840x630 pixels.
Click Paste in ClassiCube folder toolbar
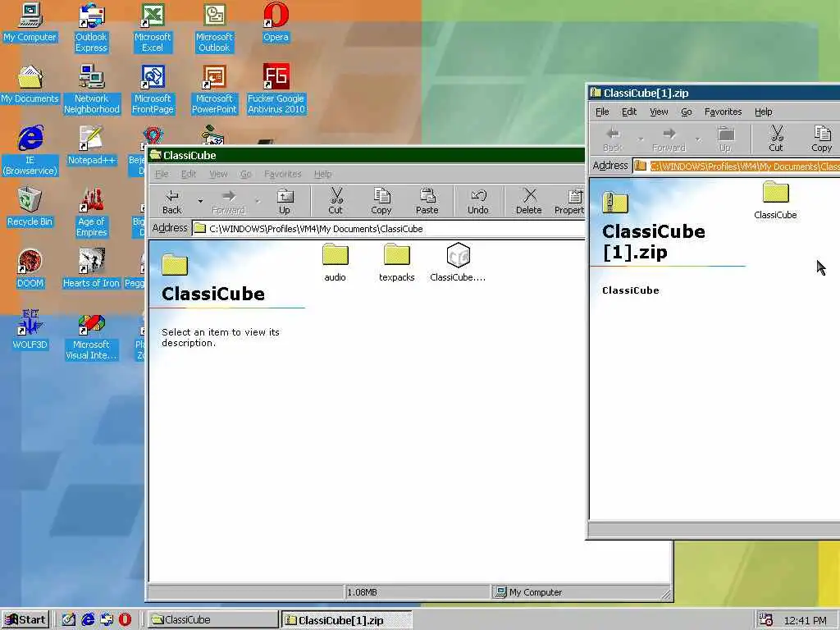coord(427,202)
